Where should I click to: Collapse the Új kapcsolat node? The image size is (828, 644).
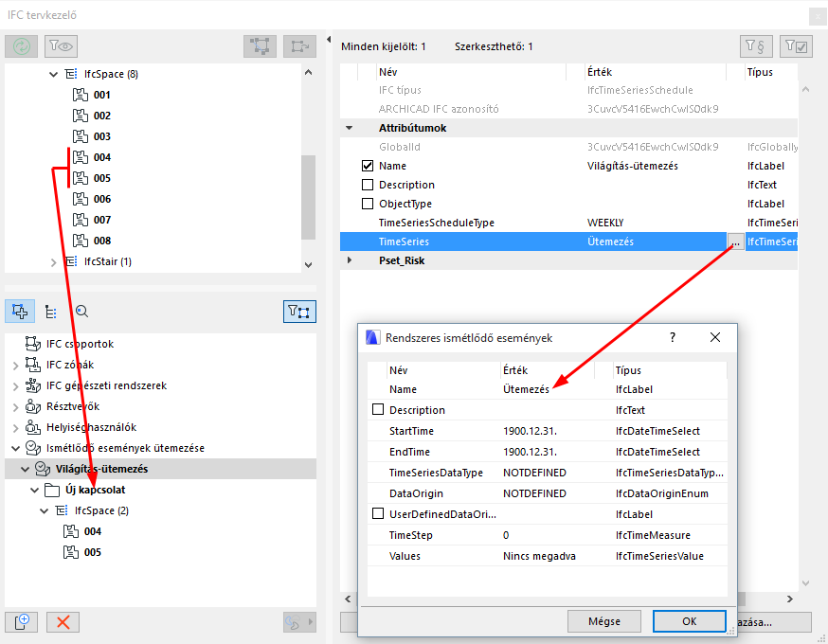tap(34, 491)
